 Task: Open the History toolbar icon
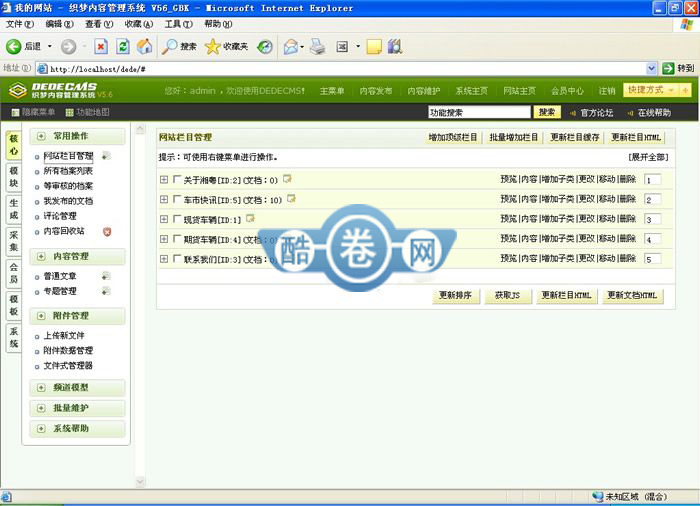265,46
